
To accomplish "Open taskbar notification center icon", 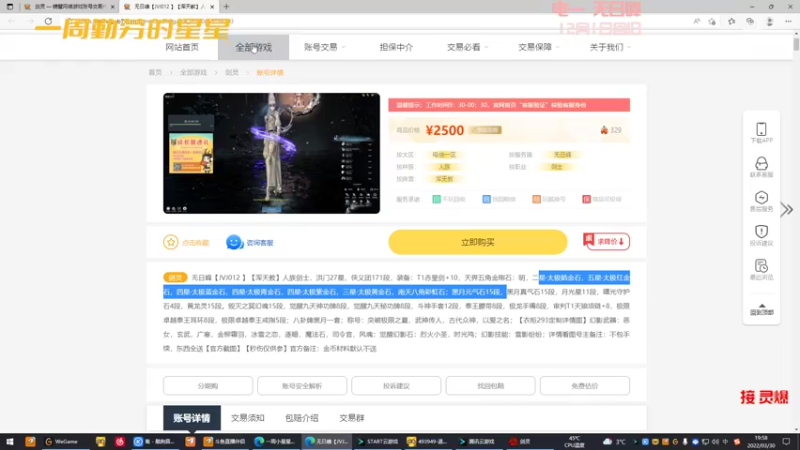I will tap(786, 441).
